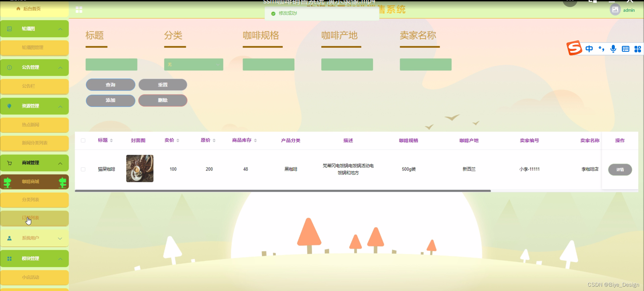
Task: Click the 轮播图 image icon in the sidebar
Action: [x=9, y=29]
